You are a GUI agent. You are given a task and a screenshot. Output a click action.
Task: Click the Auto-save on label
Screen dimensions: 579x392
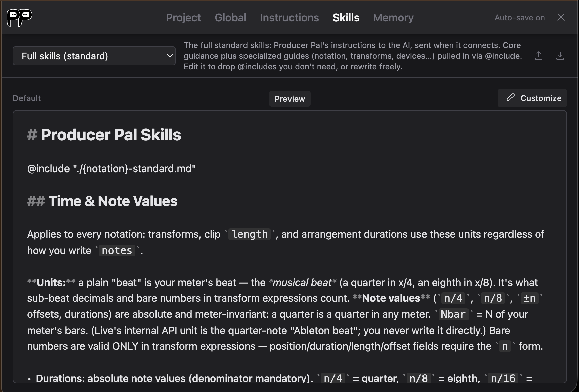[520, 18]
